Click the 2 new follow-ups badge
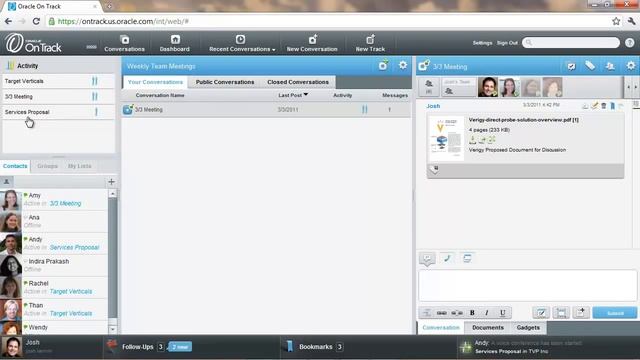This screenshot has height=360, width=640. pyautogui.click(x=180, y=347)
